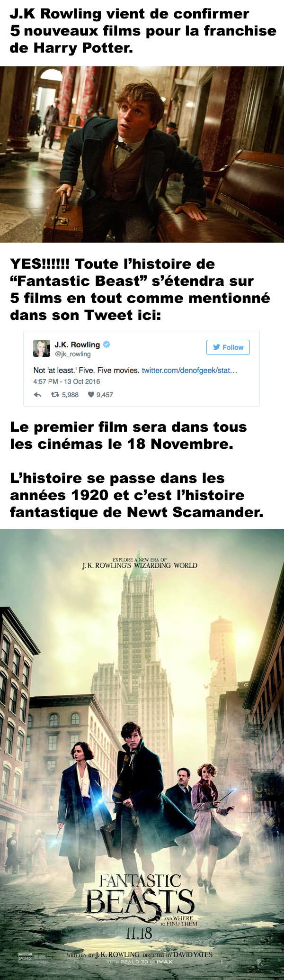Click the J.K. Rowling display name in tweet
Image resolution: width=284 pixels, height=980 pixels.
(x=77, y=345)
